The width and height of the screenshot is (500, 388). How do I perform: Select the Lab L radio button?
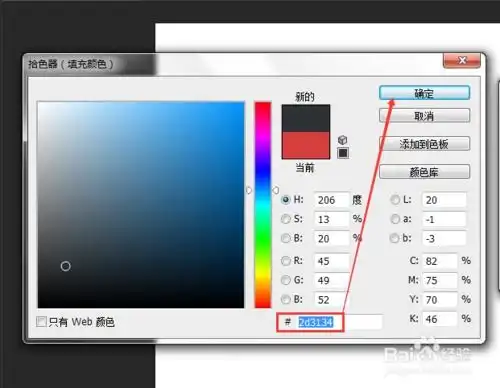(395, 200)
